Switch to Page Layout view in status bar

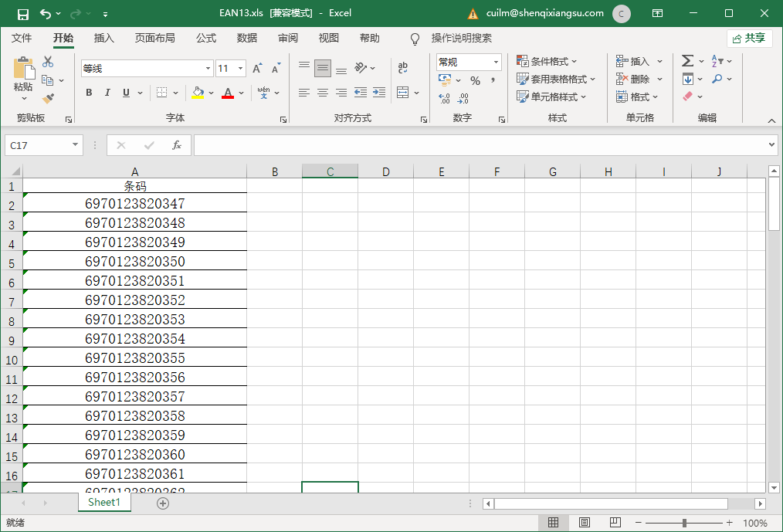(x=585, y=523)
